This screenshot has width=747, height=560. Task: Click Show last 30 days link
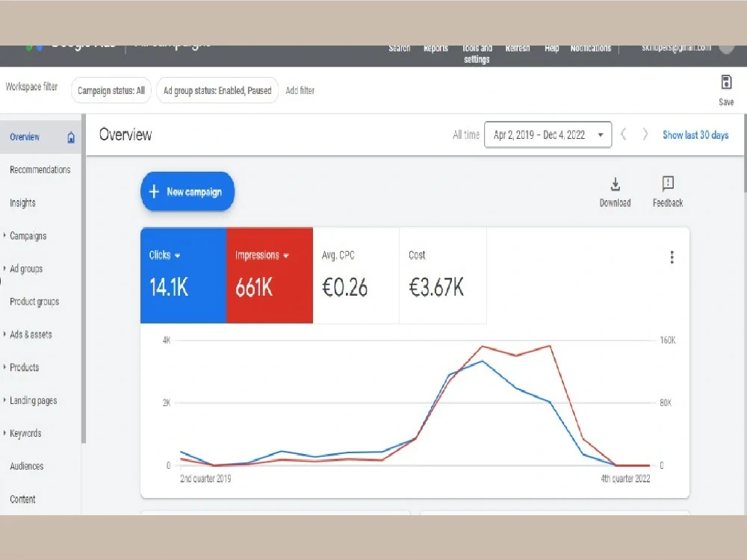coord(695,134)
